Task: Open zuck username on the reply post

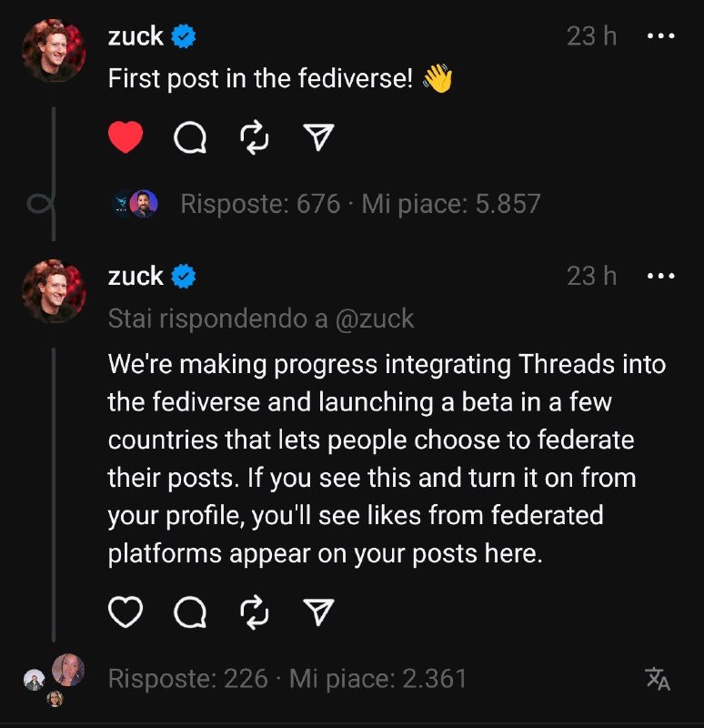Action: point(136,276)
